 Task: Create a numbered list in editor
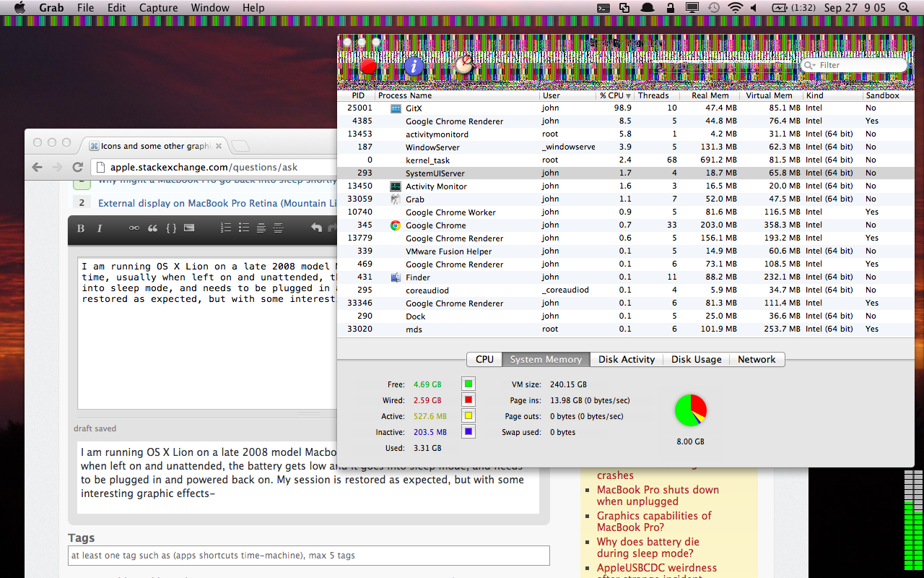point(225,228)
